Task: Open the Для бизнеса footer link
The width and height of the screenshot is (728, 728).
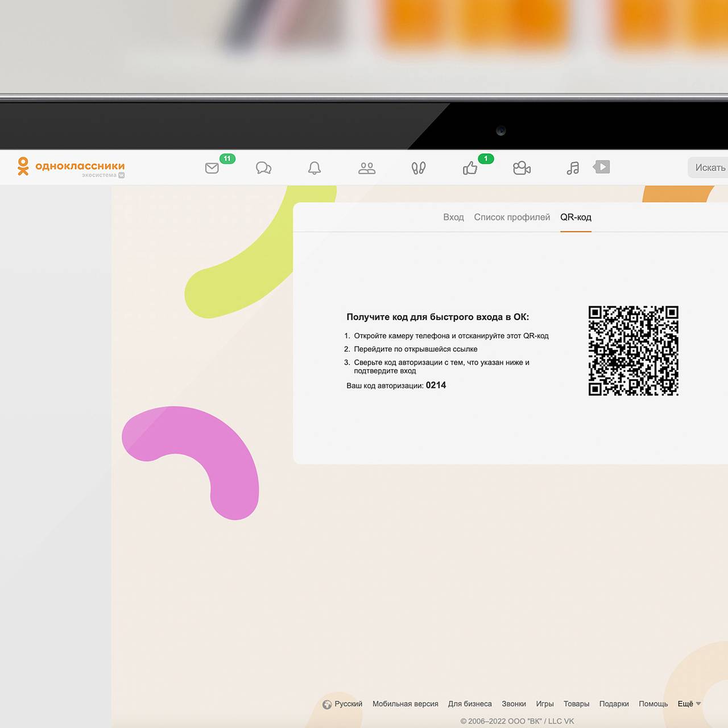Action: point(470,704)
